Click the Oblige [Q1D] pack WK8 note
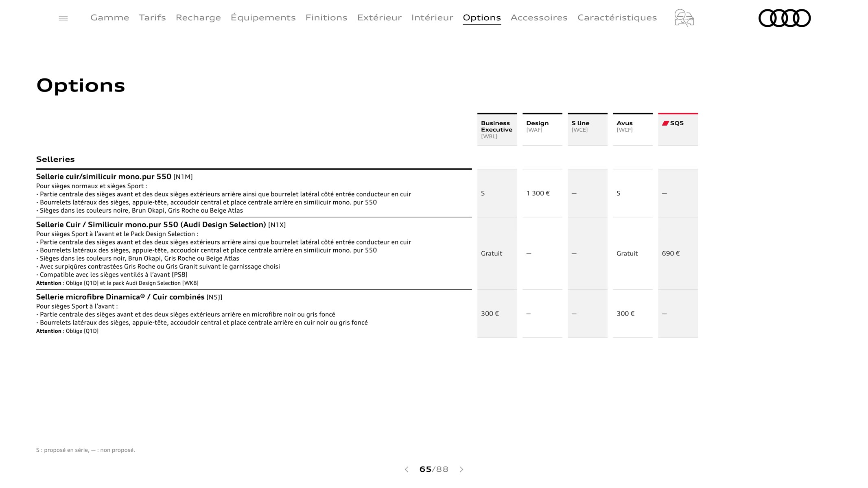The image size is (868, 488). tap(117, 283)
